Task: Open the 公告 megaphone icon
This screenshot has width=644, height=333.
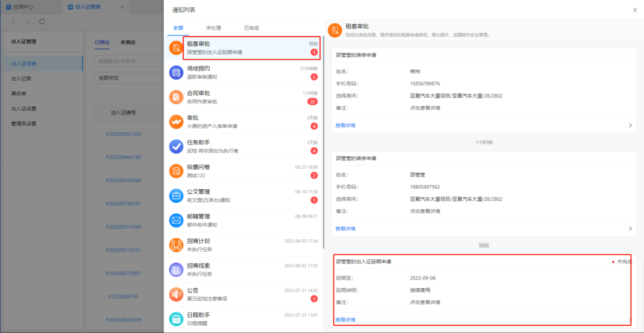Action: [176, 294]
